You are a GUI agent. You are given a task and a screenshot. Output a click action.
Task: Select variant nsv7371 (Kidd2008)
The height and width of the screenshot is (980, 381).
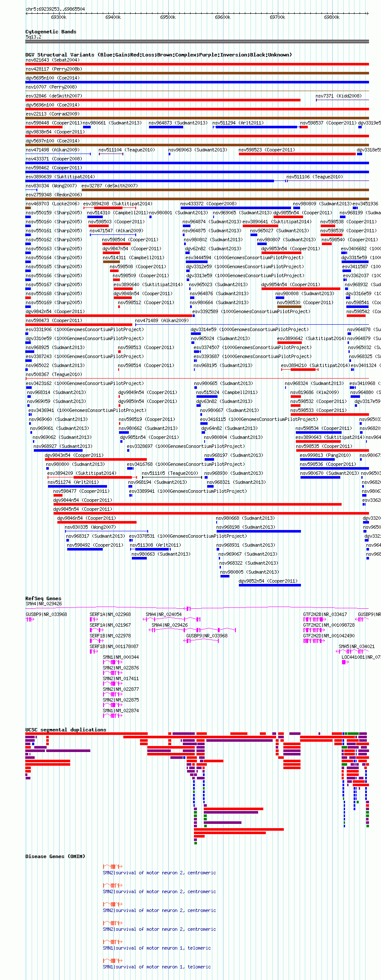point(339,96)
